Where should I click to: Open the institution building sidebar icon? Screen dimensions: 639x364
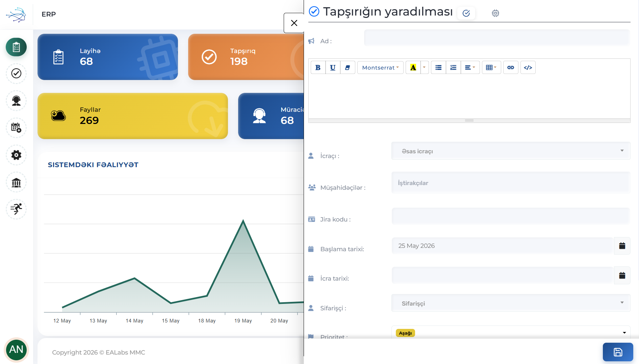pyautogui.click(x=16, y=182)
